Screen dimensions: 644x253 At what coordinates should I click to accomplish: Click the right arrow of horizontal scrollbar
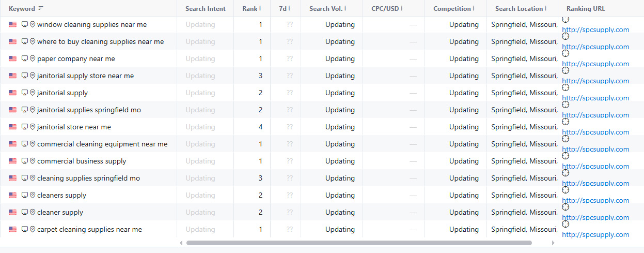(553, 243)
